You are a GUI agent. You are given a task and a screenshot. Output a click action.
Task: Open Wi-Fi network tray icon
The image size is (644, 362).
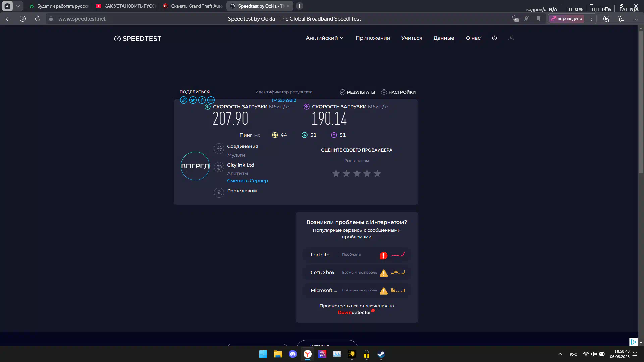[586, 354]
